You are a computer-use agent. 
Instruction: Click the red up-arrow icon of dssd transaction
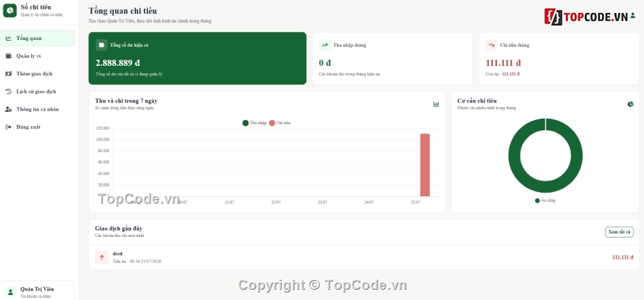[x=102, y=257]
